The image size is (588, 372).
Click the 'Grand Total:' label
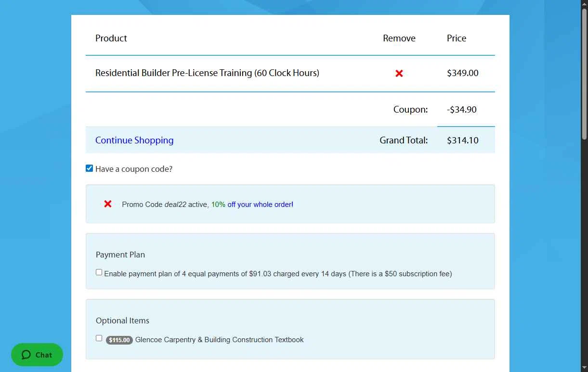point(404,141)
